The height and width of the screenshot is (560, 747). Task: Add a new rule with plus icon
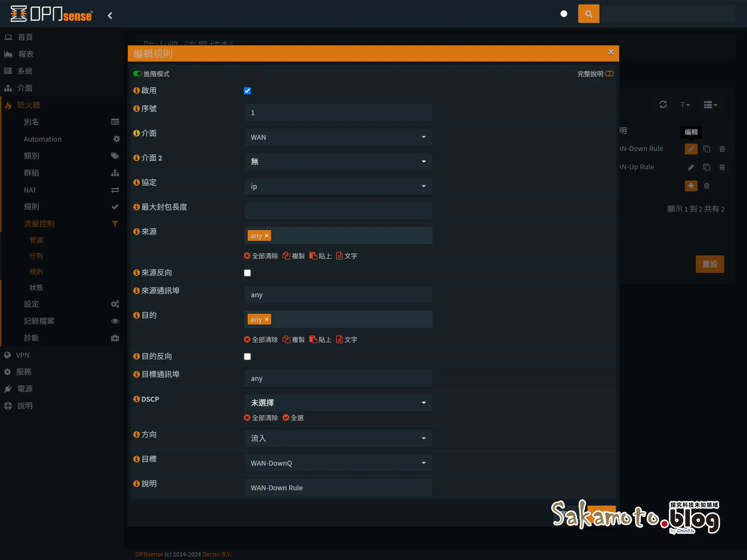(x=691, y=186)
